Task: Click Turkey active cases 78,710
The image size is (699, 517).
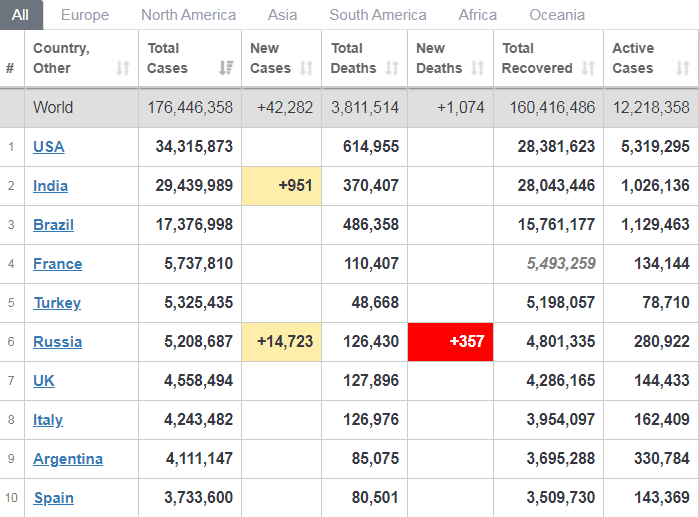Action: 666,303
